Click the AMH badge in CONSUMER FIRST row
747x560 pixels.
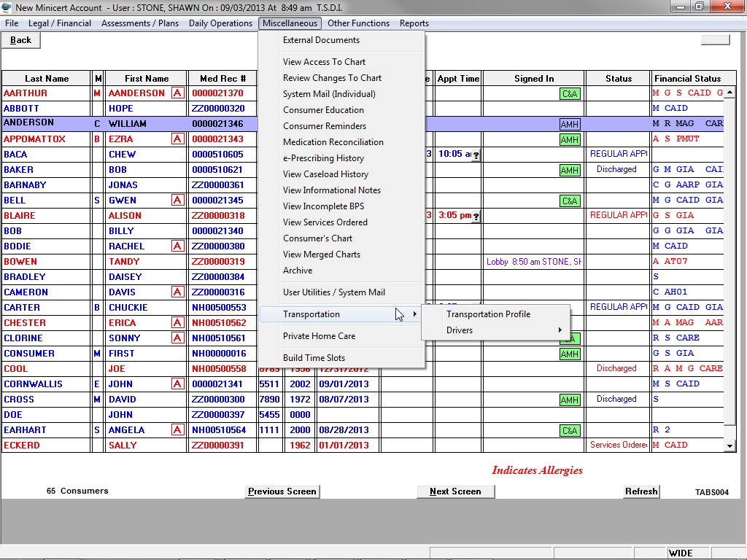tap(570, 354)
